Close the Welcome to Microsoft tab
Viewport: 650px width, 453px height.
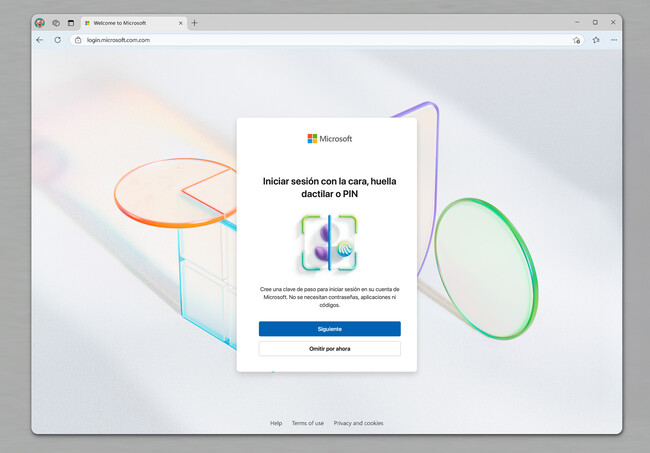(x=179, y=22)
